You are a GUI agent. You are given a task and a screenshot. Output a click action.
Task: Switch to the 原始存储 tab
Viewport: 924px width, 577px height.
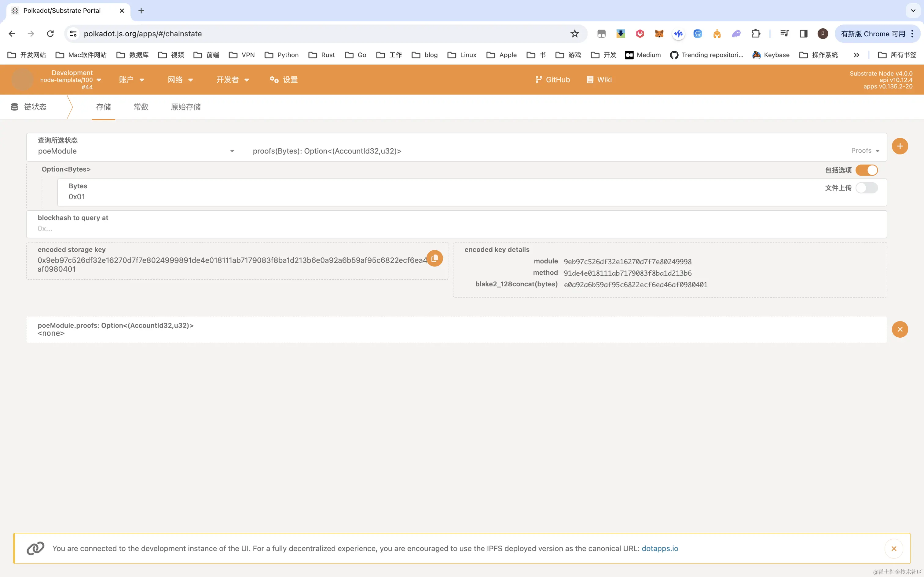coord(185,107)
